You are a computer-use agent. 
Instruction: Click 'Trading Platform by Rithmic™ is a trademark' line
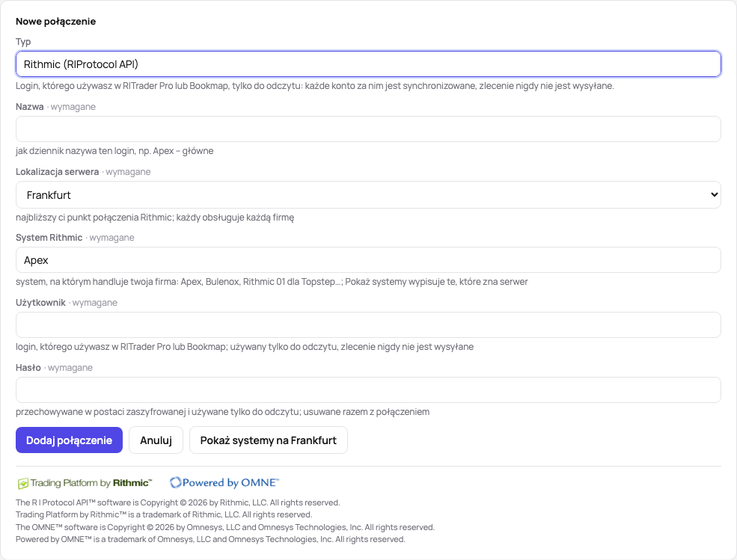[x=164, y=514]
